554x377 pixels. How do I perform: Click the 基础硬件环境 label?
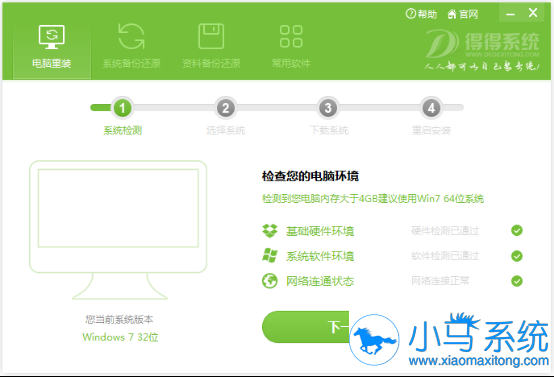tap(320, 231)
